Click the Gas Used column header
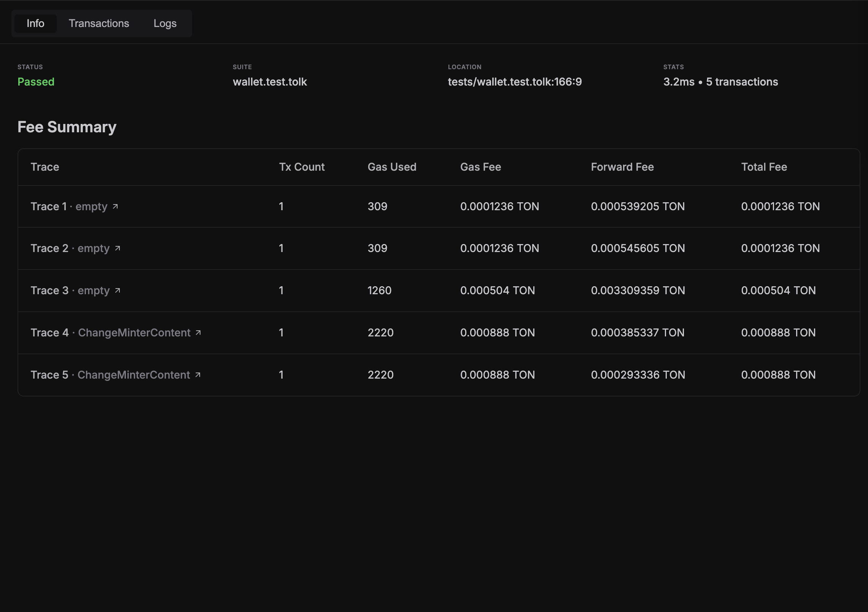The width and height of the screenshot is (868, 612). click(x=392, y=167)
